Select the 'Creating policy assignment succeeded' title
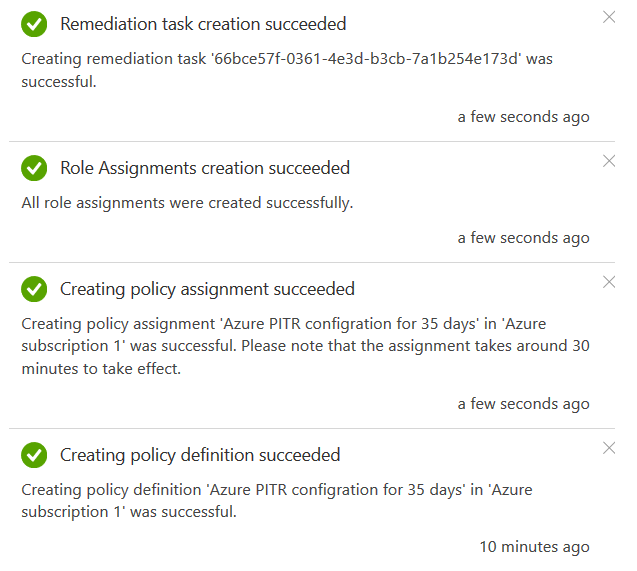This screenshot has width=637, height=571. pos(207,289)
